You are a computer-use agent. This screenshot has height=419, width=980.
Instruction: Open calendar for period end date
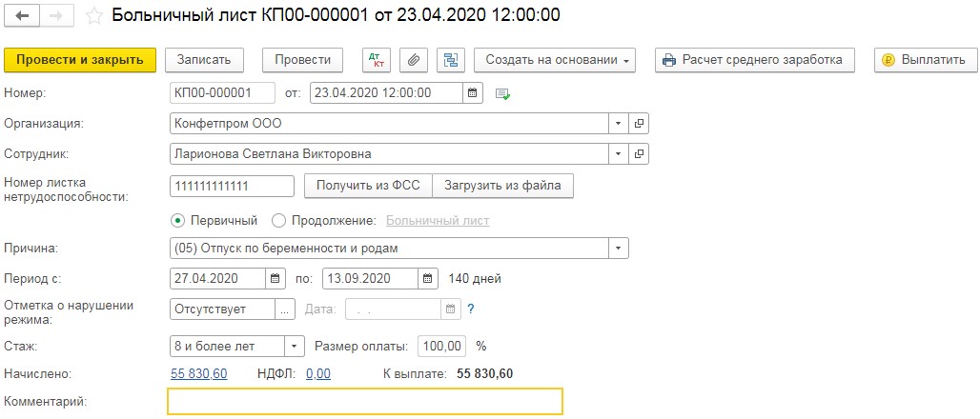pos(429,279)
